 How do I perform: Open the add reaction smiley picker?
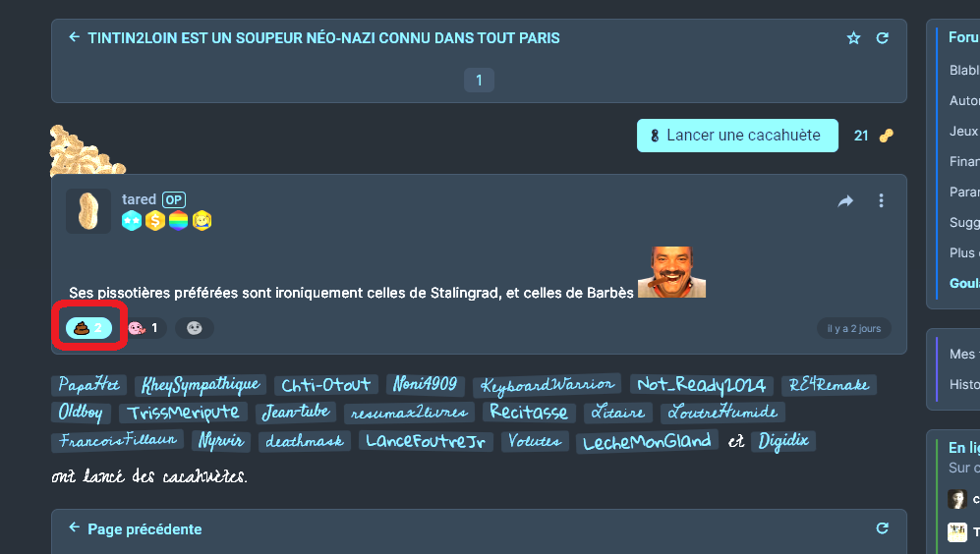point(195,328)
